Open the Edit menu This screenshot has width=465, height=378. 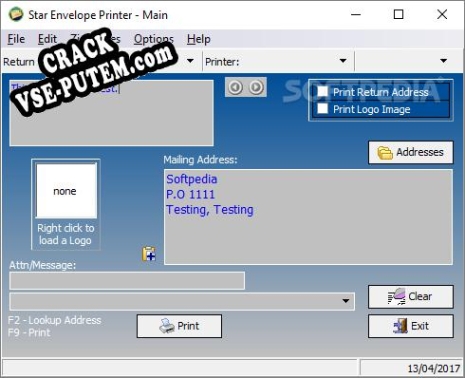point(47,39)
